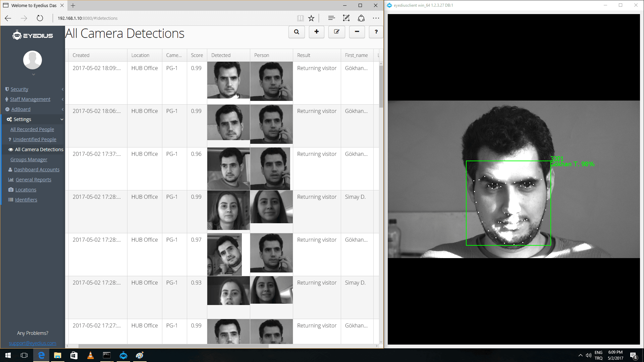Viewport: 644px width, 362px height.
Task: Open Unidentified People page
Action: click(x=35, y=139)
